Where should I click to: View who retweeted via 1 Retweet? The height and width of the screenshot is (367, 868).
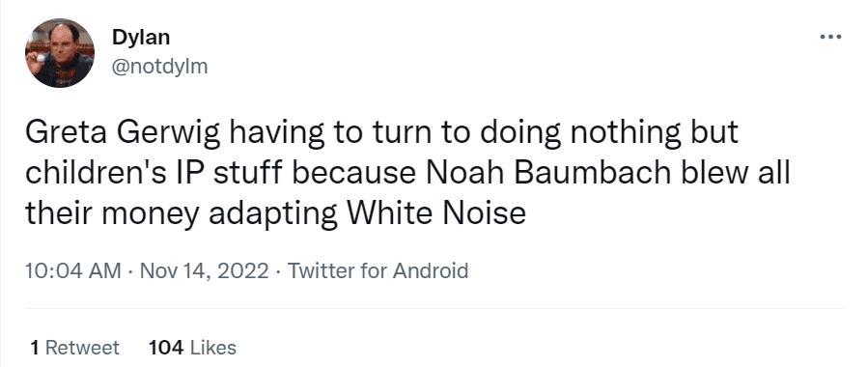click(x=74, y=348)
